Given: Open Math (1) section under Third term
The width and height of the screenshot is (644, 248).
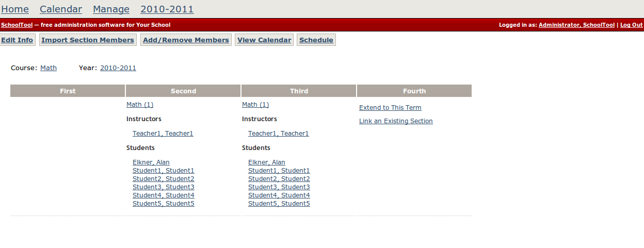Looking at the screenshot, I should click(255, 105).
